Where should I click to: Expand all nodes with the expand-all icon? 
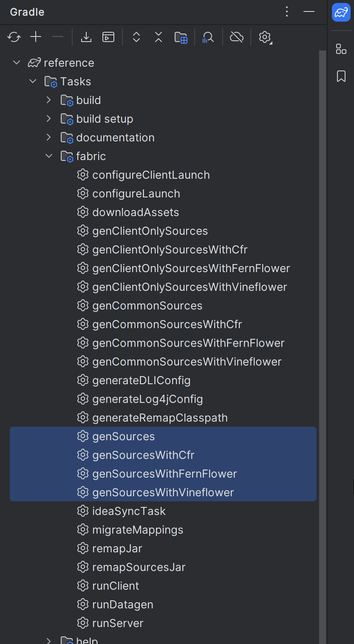(136, 37)
